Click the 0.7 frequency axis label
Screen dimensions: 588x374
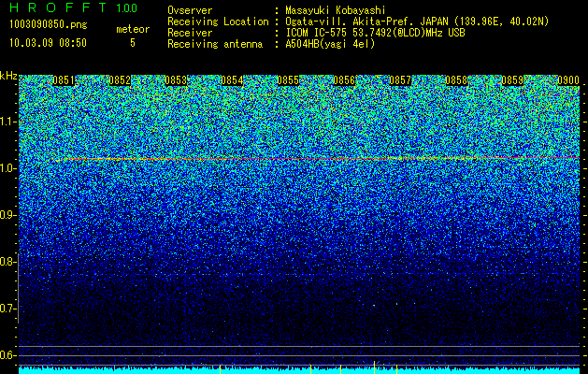tap(7, 309)
